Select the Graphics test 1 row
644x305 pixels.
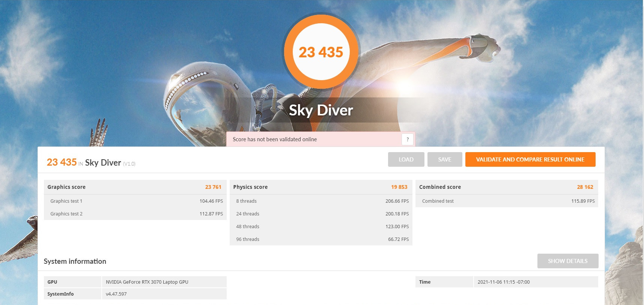[x=135, y=201]
